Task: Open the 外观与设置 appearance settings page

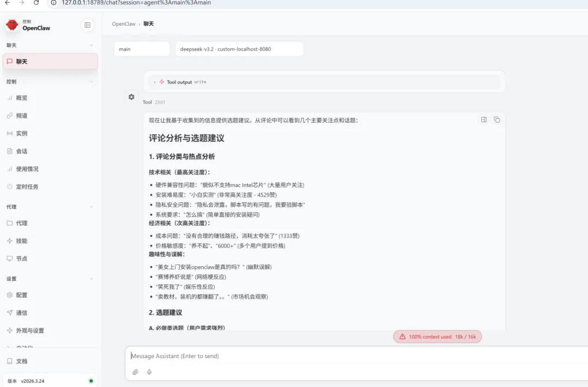Action: click(x=50, y=331)
